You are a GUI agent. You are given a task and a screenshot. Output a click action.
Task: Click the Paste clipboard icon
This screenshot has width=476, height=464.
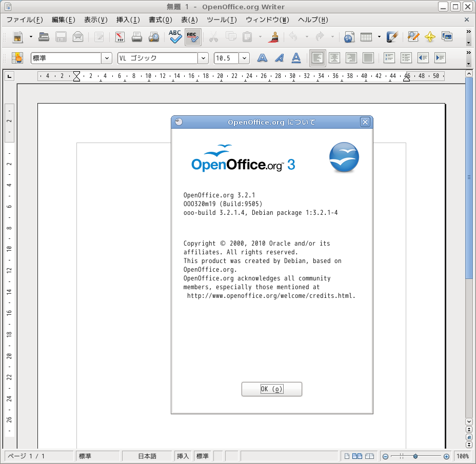pos(247,37)
